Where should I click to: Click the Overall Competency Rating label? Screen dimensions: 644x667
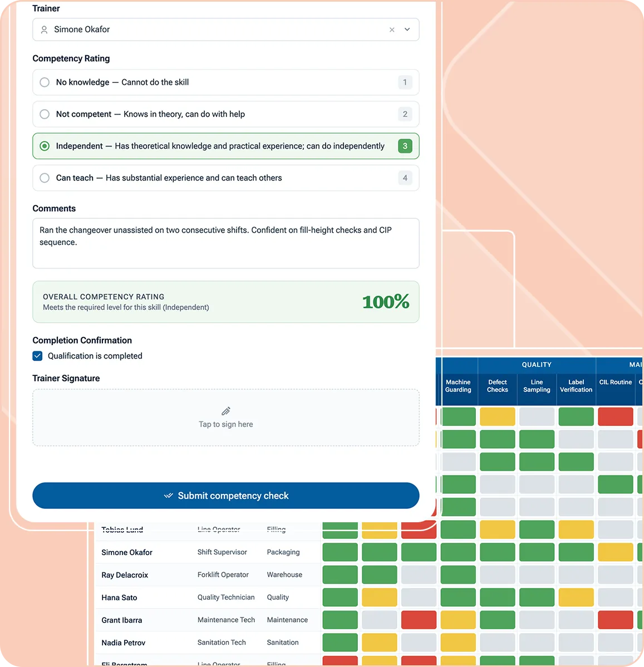tap(104, 297)
